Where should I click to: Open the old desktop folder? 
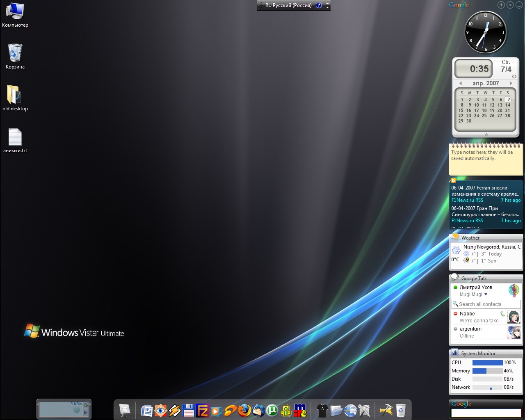pyautogui.click(x=15, y=98)
